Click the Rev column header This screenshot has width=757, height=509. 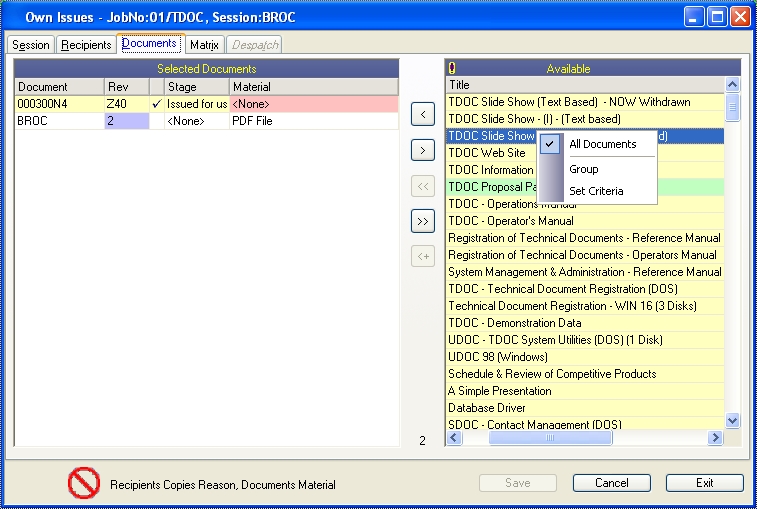(x=126, y=87)
